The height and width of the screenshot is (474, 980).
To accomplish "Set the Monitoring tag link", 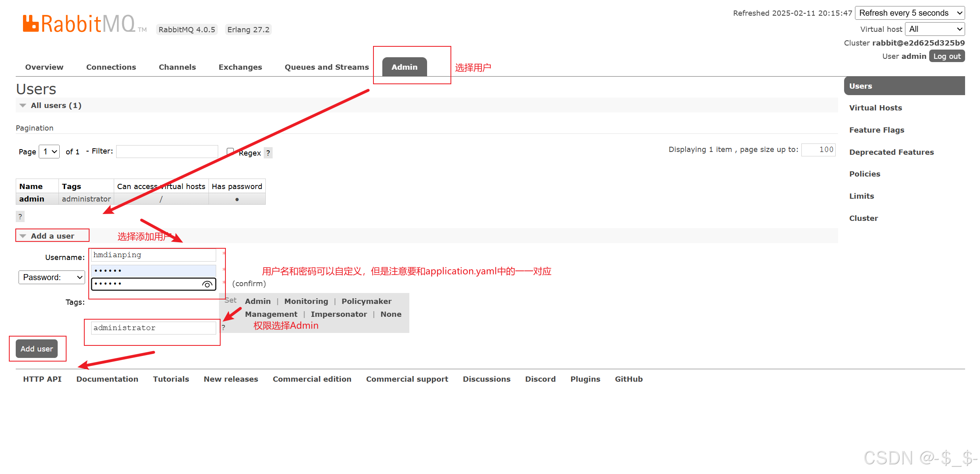I will coord(306,301).
